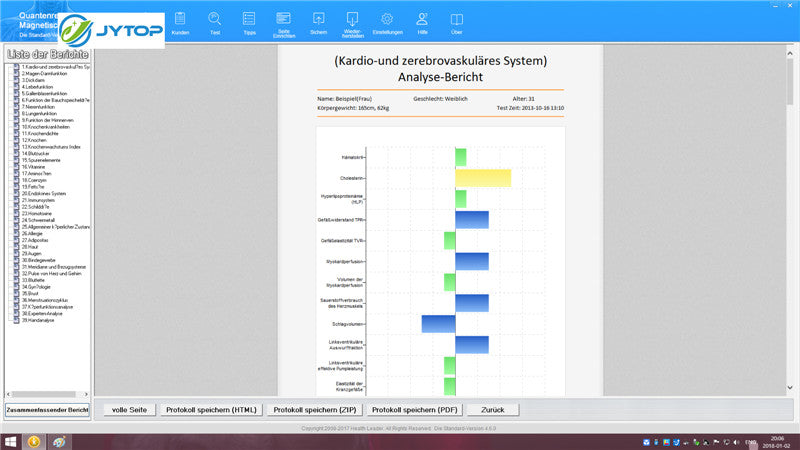Select the Vitamine report entry
Image resolution: width=800 pixels, height=450 pixels.
tap(36, 167)
